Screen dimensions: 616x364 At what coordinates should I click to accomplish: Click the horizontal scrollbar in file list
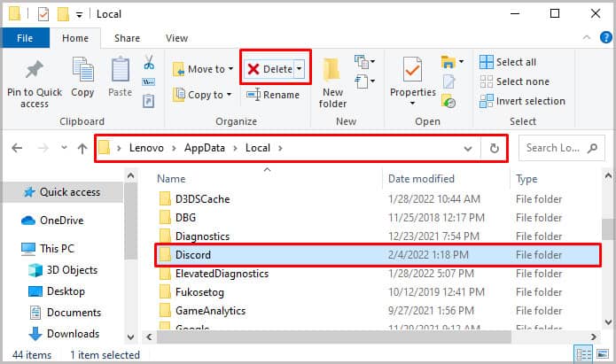[334, 337]
